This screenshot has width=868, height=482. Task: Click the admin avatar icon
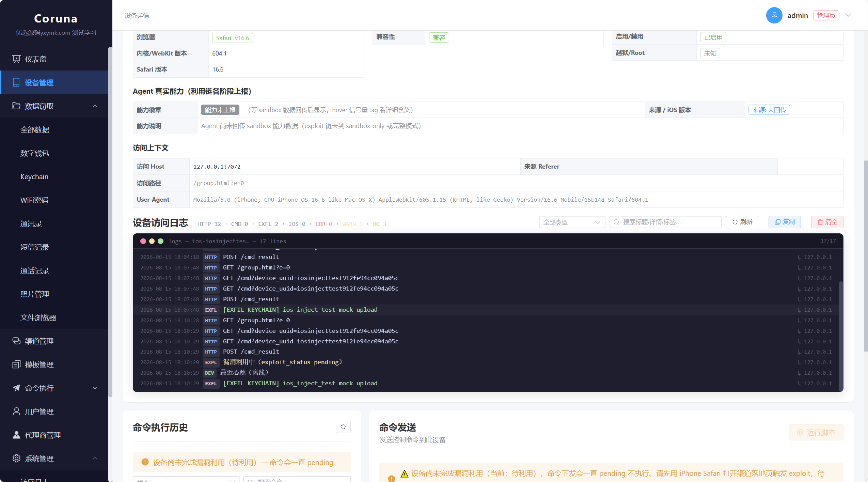click(x=774, y=15)
